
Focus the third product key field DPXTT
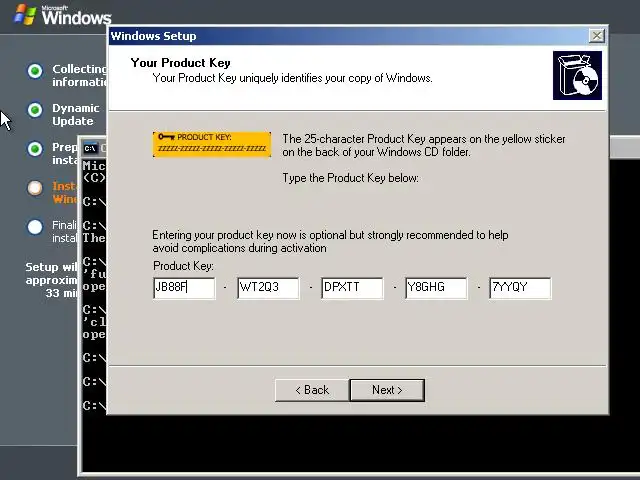click(x=352, y=288)
